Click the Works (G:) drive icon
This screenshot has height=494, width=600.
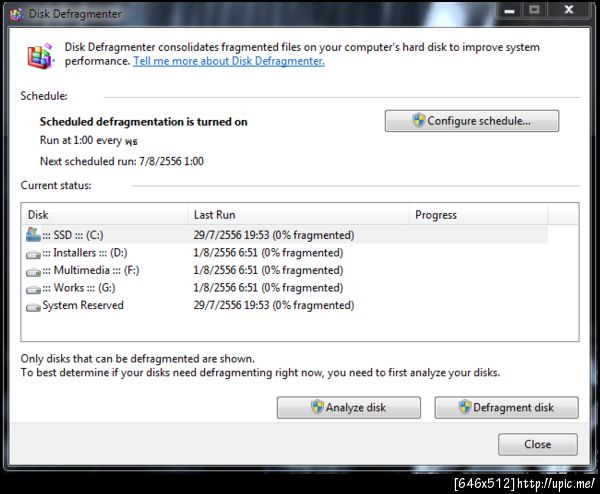(33, 290)
